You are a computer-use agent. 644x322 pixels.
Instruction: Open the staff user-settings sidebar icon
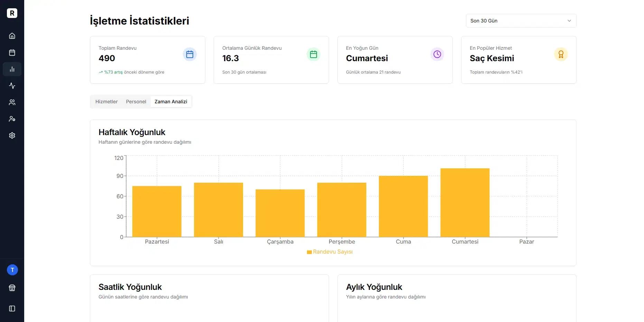(12, 119)
